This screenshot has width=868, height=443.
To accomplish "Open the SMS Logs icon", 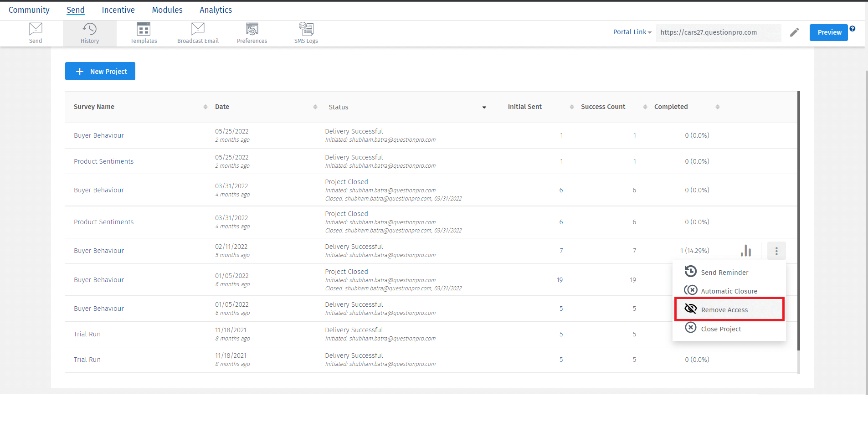I will pyautogui.click(x=306, y=29).
